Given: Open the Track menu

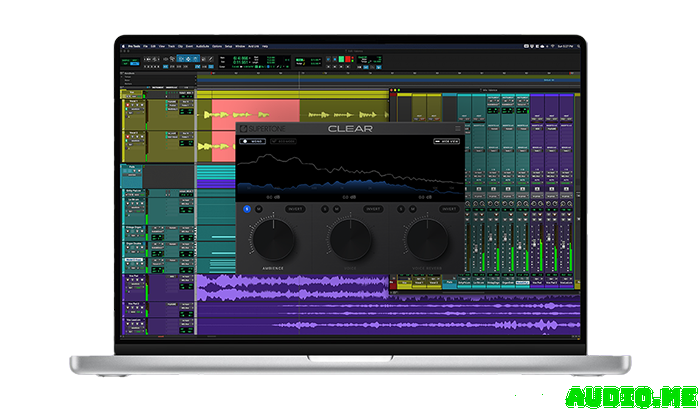Looking at the screenshot, I should pyautogui.click(x=171, y=46).
